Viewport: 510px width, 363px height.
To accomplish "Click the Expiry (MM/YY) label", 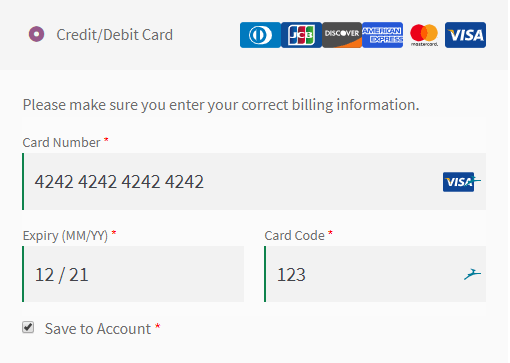I will point(65,236).
